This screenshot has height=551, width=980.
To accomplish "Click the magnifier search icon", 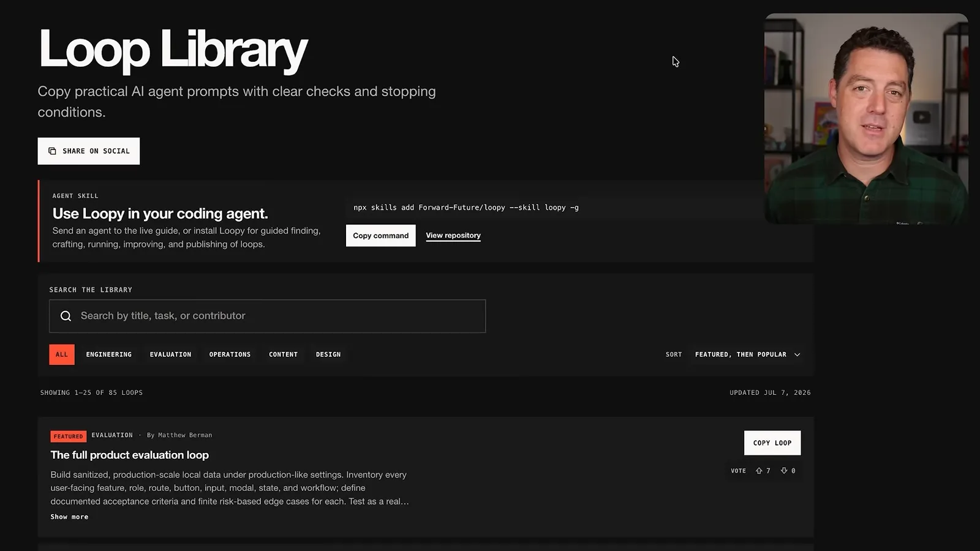I will (x=66, y=316).
